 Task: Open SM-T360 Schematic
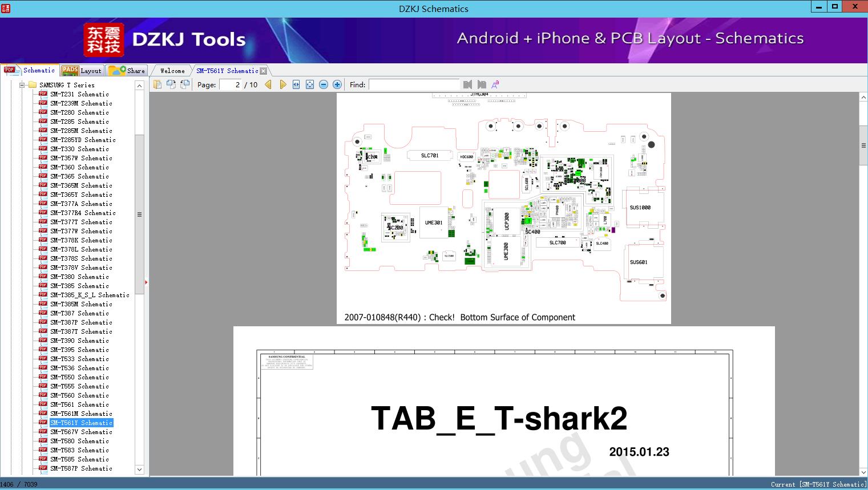coord(79,167)
